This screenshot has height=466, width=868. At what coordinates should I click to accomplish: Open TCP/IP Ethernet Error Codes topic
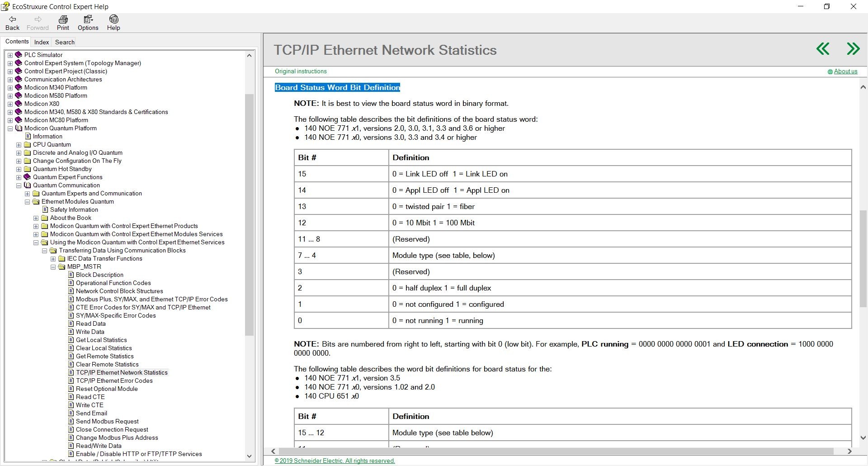[x=114, y=380]
